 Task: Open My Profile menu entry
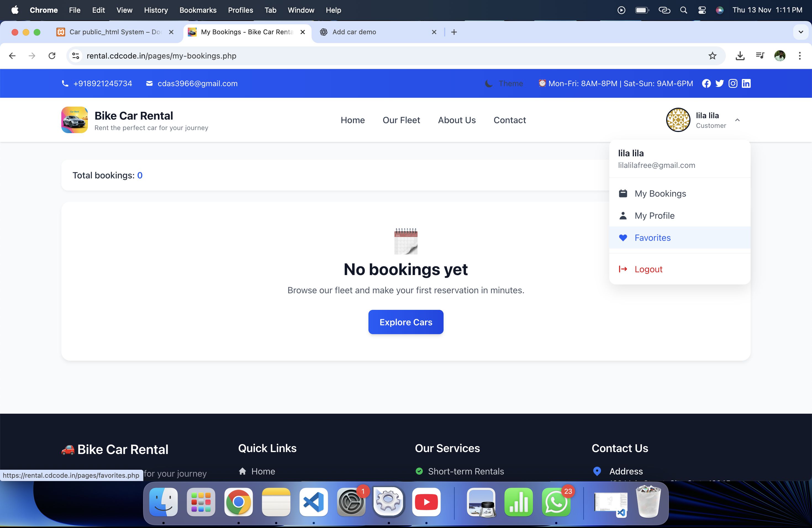(654, 216)
